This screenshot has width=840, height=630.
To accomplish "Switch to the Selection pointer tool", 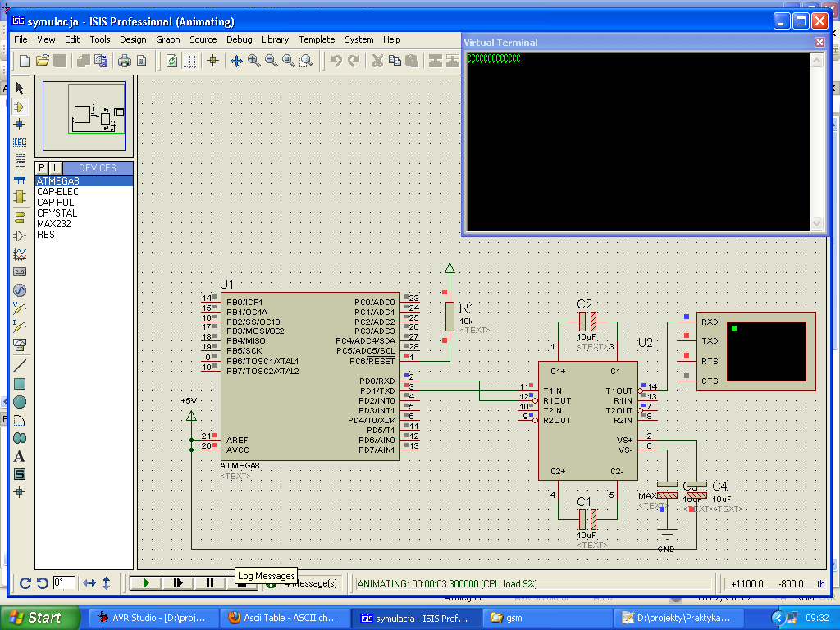I will [x=19, y=87].
